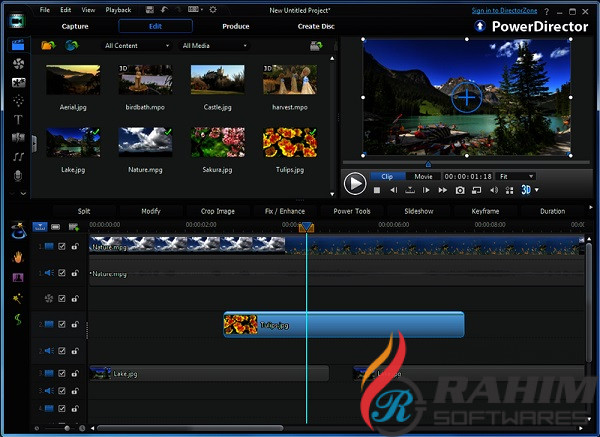The height and width of the screenshot is (437, 600).
Task: Switch to the Create Disc tab
Action: (316, 26)
